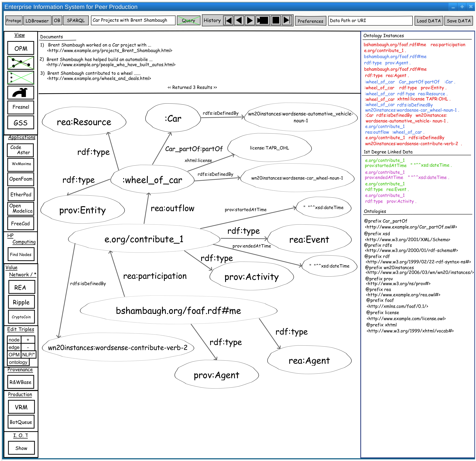Select the dotted list view icon
This screenshot has height=461, width=476.
point(21,77)
